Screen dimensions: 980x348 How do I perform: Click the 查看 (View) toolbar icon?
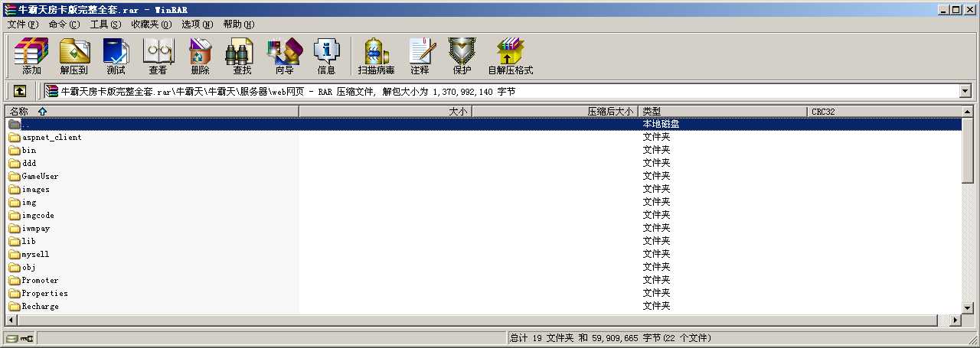point(158,56)
